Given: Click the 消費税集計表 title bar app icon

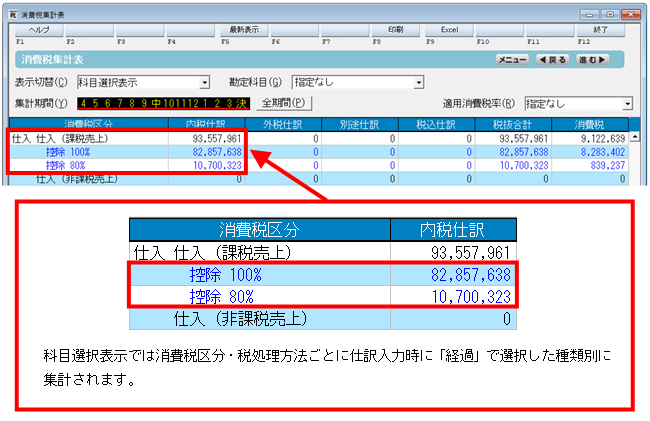Looking at the screenshot, I should click(13, 15).
